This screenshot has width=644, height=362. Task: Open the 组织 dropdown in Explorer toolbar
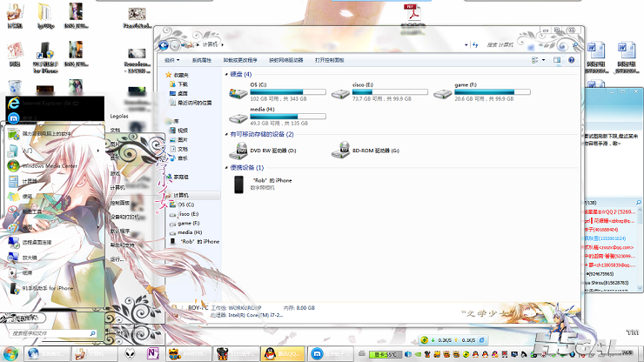coord(172,60)
